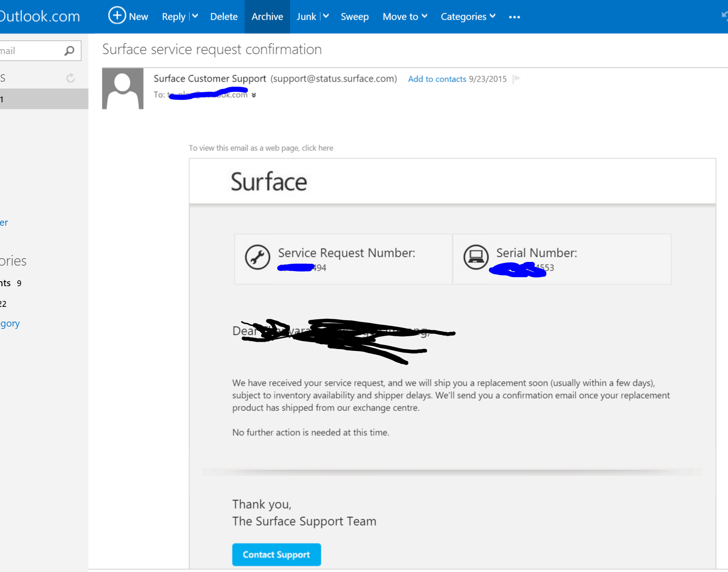Click the 9/23/2015 date text
This screenshot has width=728, height=572.
pos(487,79)
